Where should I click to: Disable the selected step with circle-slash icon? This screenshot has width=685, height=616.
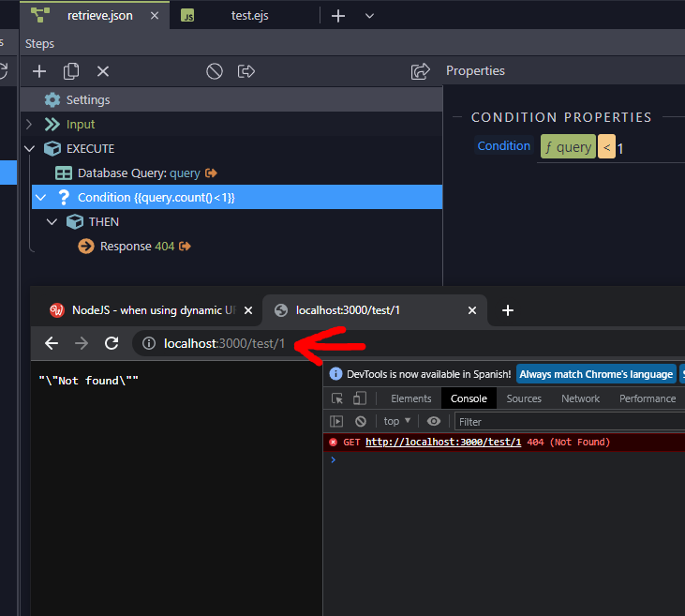(x=214, y=71)
